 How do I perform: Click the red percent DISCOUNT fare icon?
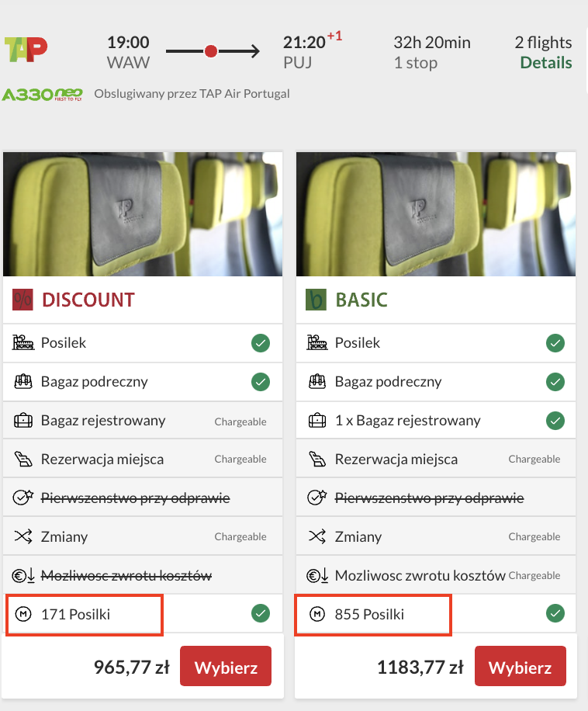click(x=22, y=300)
